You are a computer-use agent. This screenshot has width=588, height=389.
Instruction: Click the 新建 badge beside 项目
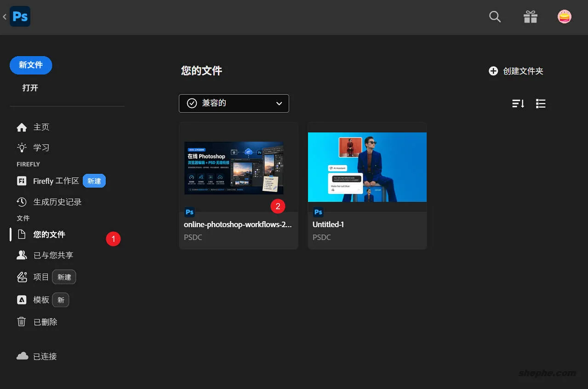point(64,277)
